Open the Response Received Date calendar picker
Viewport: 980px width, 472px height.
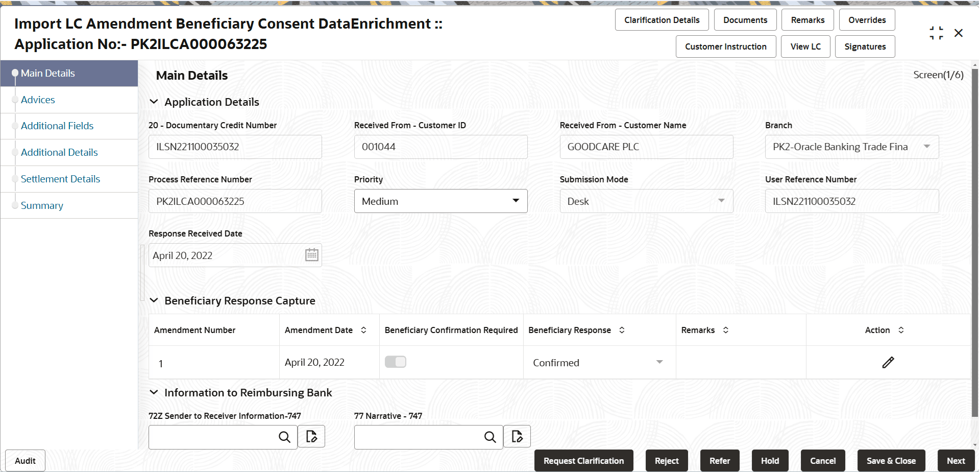[x=311, y=255]
